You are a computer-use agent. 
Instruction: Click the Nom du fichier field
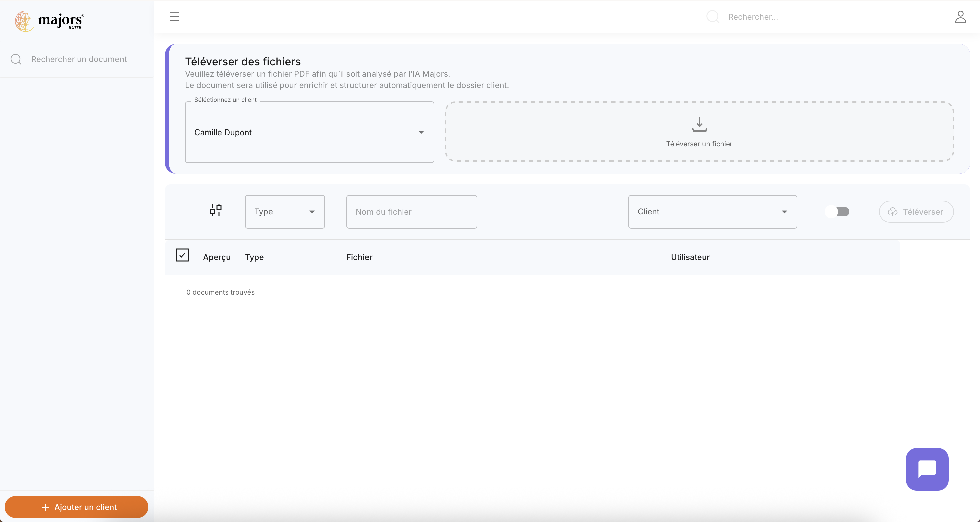point(411,212)
